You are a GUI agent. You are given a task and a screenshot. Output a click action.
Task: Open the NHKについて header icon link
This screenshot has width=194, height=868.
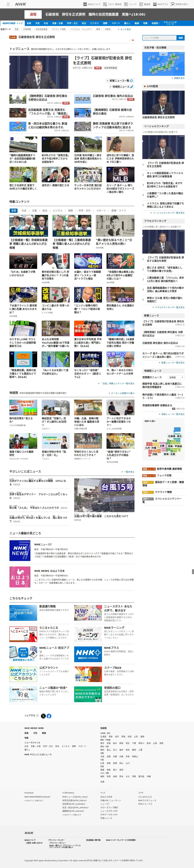coord(92,4)
